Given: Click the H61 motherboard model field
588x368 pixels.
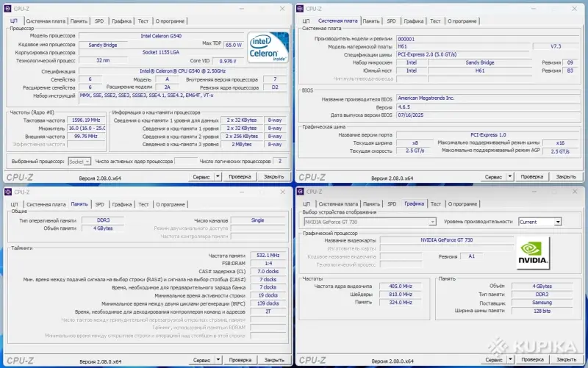Looking at the screenshot, I should coord(464,46).
